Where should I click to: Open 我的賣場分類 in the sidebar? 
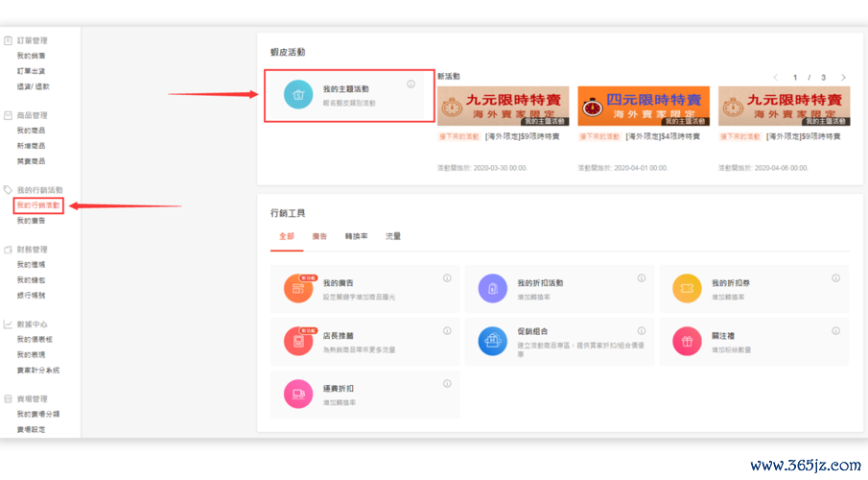pyautogui.click(x=38, y=415)
